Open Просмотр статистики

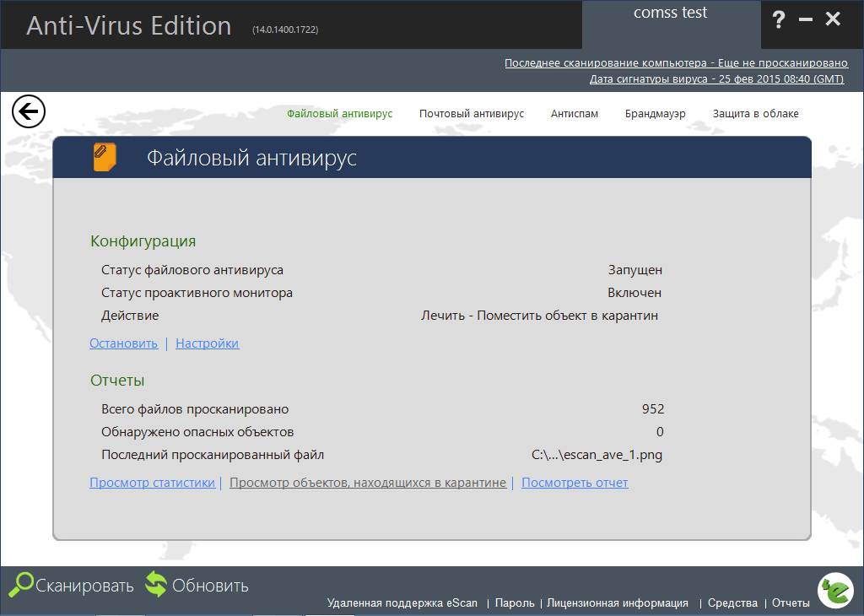[152, 482]
